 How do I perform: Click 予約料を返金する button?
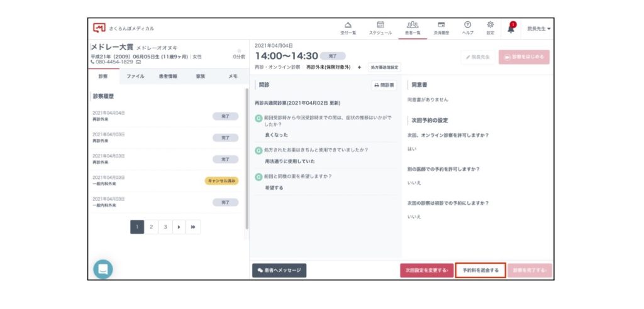[480, 271]
